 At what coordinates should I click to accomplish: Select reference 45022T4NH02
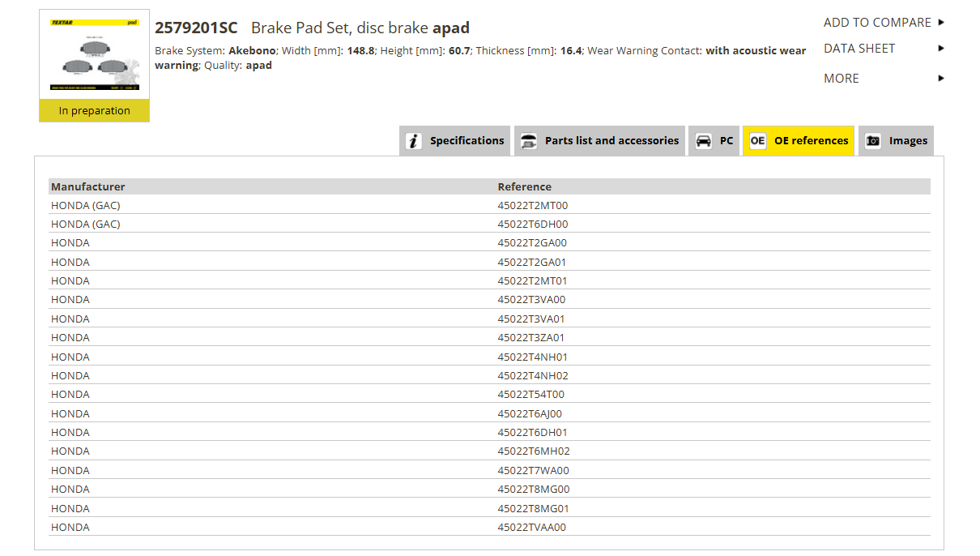tap(533, 376)
